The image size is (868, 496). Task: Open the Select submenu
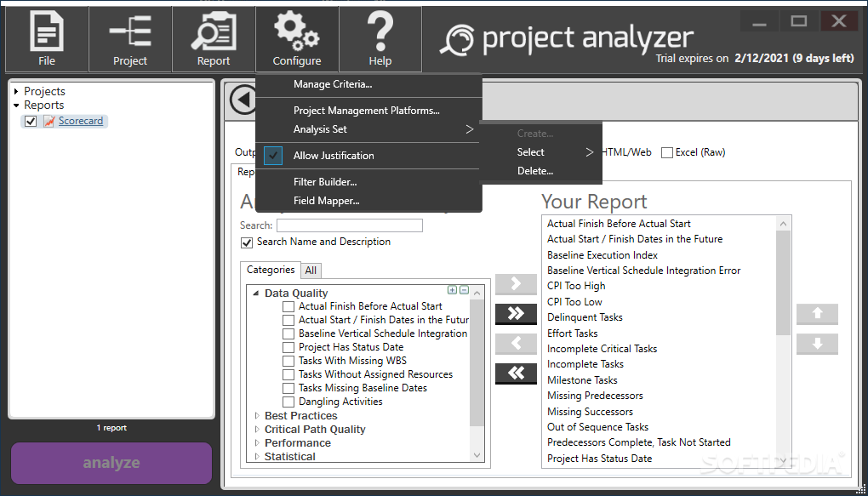[541, 152]
